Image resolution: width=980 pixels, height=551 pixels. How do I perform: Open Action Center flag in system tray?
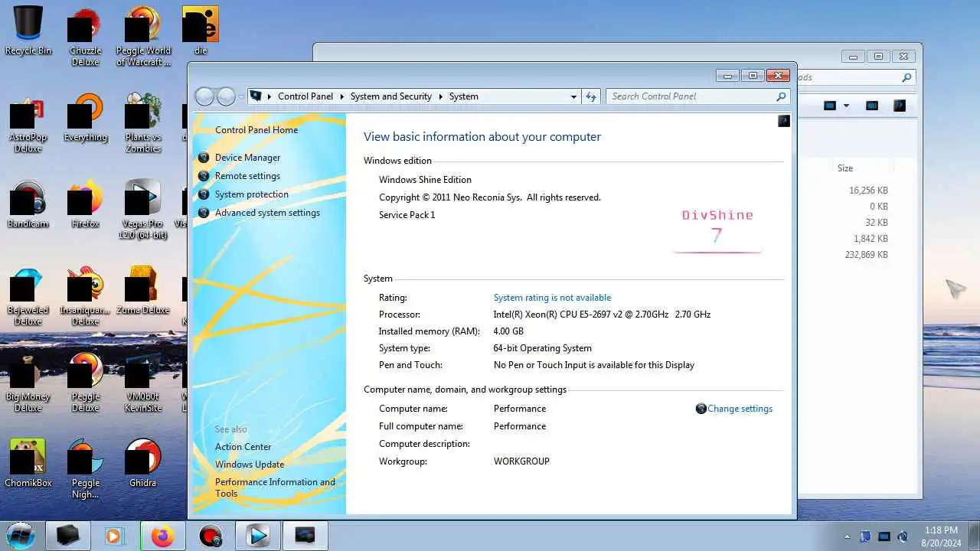(x=865, y=536)
